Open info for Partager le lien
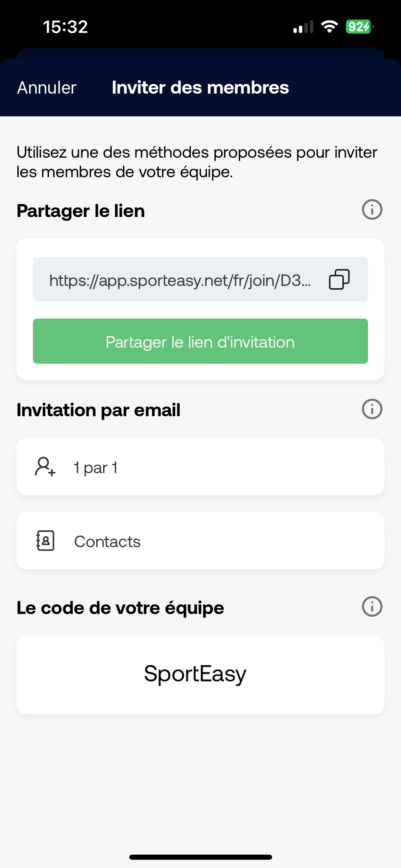The height and width of the screenshot is (868, 401). coord(372,209)
